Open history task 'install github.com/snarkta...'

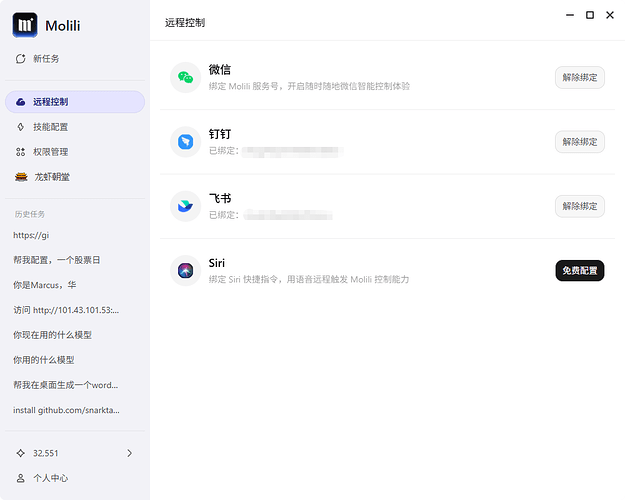66,410
